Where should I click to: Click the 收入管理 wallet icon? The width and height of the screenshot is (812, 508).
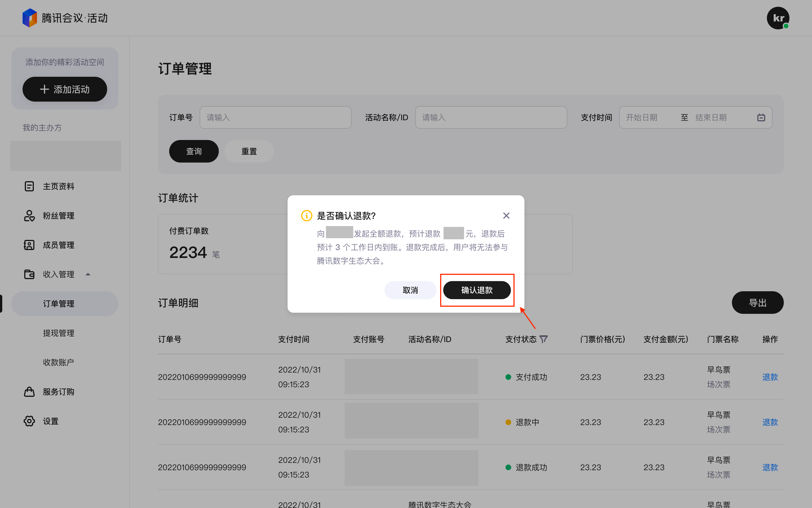29,274
